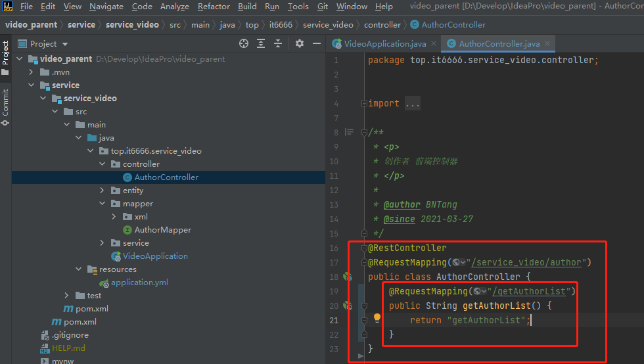
Task: Expand the .mvn folder
Action: click(32, 72)
